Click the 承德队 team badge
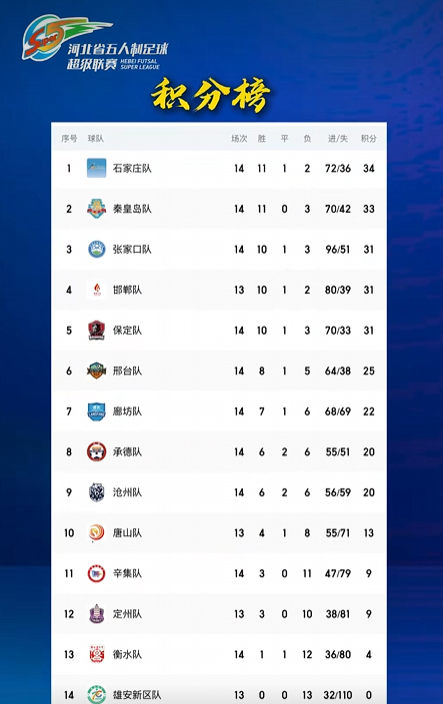The image size is (443, 704). 96,452
